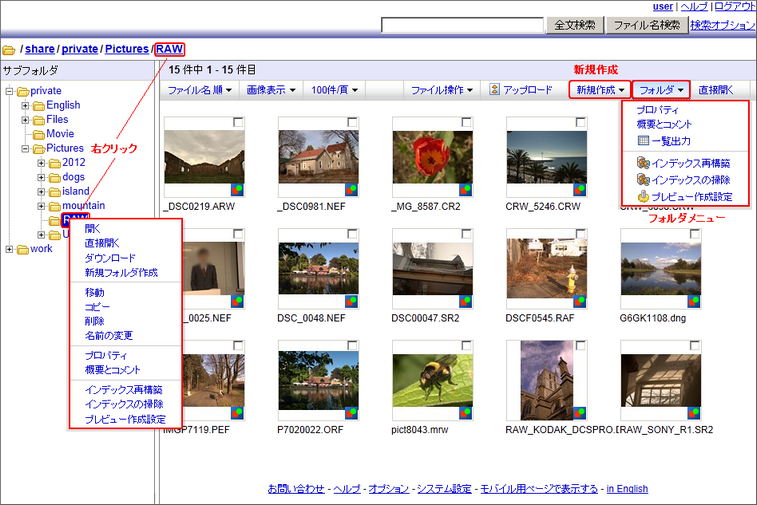
Task: Open the ファイル名順 sort dropdown
Action: tap(200, 90)
